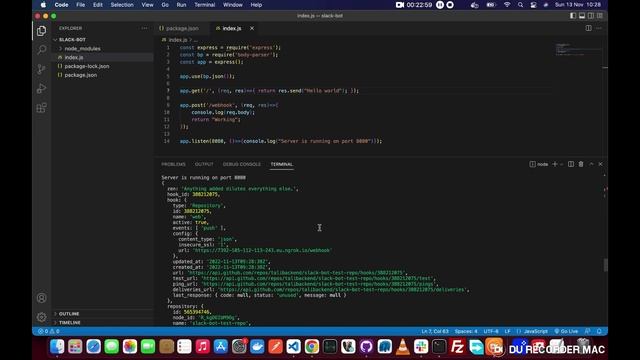This screenshot has width=640, height=360.
Task: Toggle bottom Panel layout button
Action: (x=582, y=16)
